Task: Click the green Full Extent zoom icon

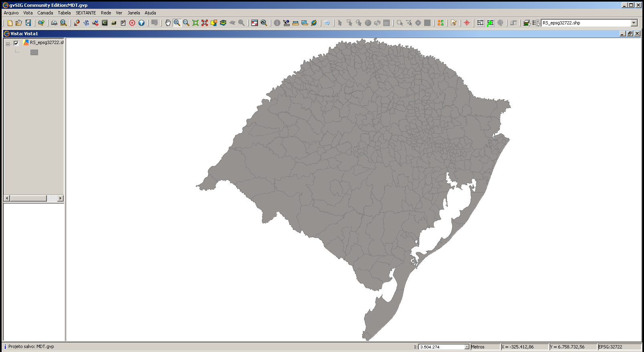Action: (195, 23)
